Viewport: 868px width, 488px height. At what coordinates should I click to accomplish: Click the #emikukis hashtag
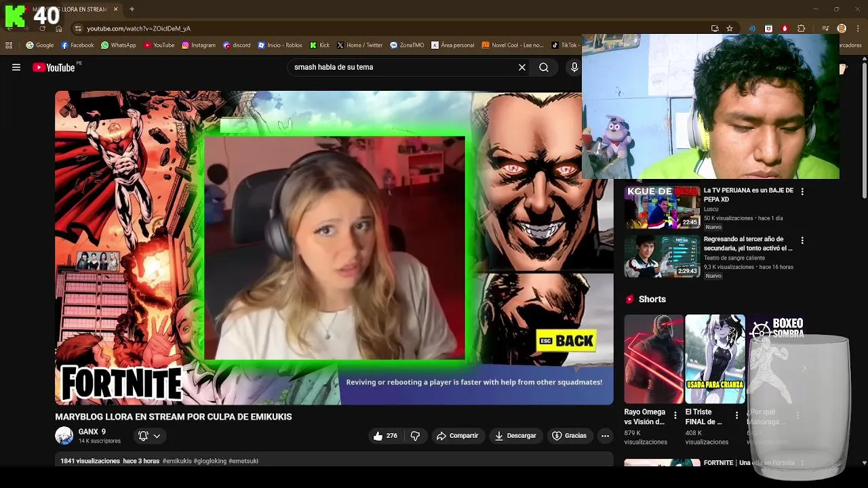[177, 461]
